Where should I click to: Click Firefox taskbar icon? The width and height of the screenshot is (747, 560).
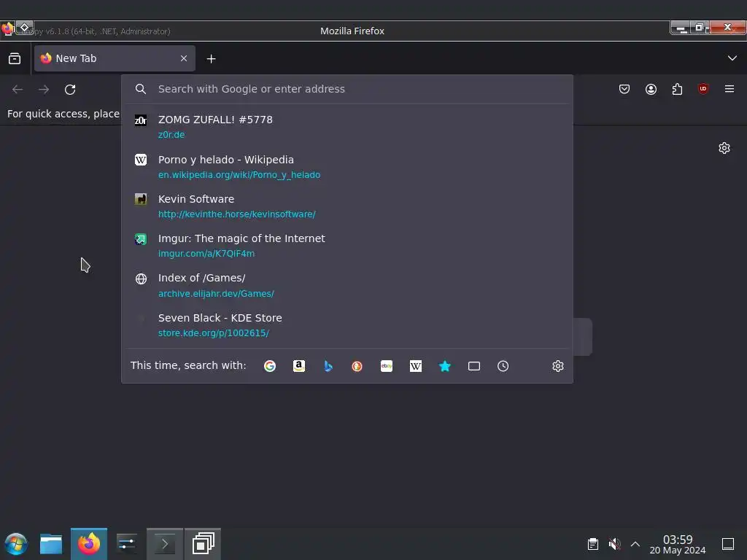click(89, 544)
